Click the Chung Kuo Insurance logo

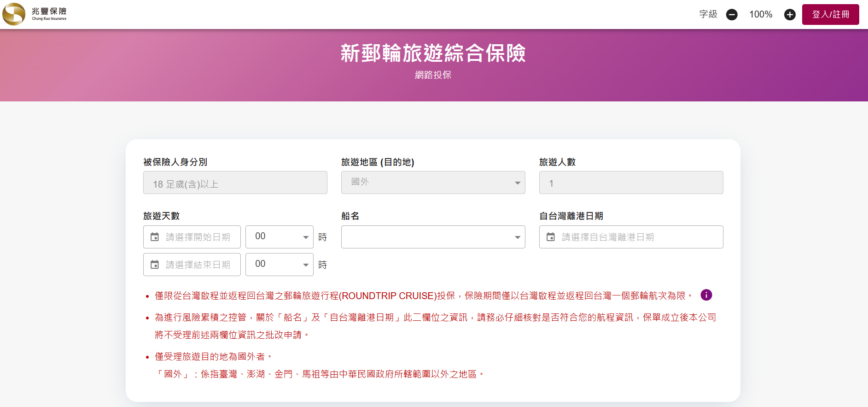[35, 14]
